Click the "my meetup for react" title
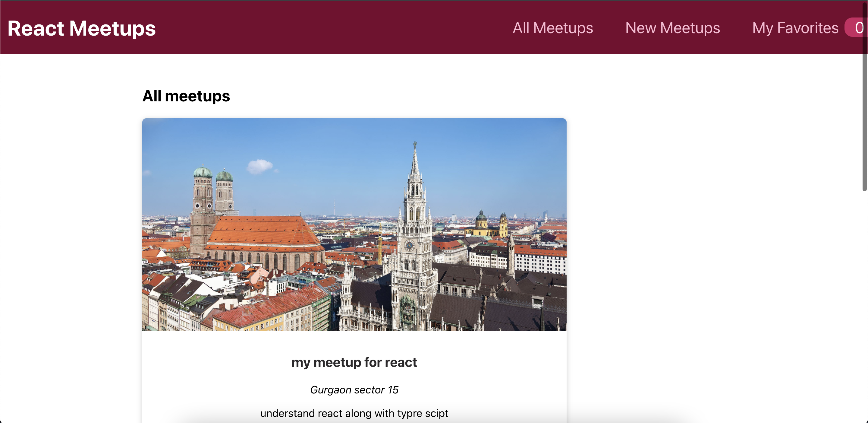Screen dimensions: 868x423 (354, 362)
